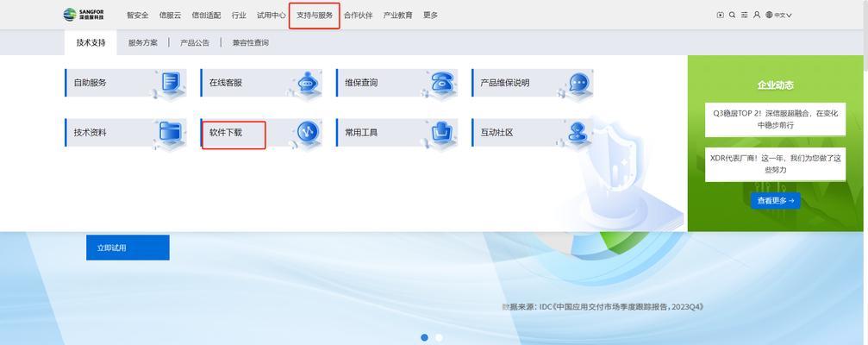
Task: Open the site navigation list icon
Action: (745, 15)
